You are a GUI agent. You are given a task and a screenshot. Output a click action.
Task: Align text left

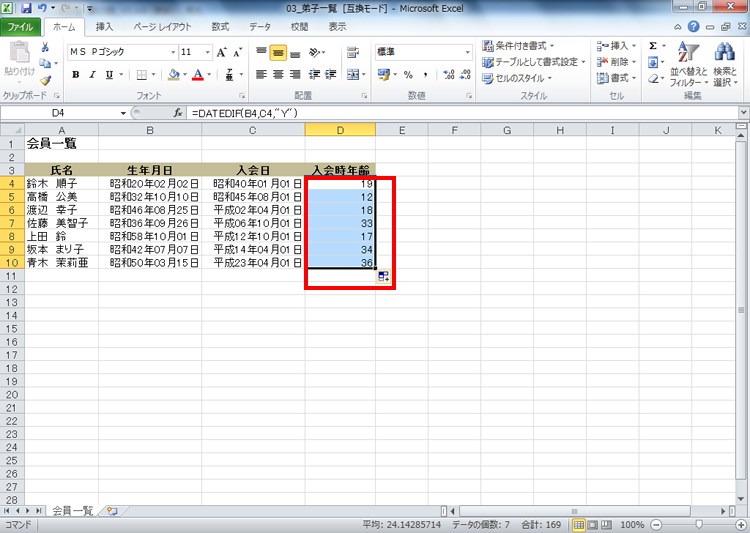click(x=261, y=75)
